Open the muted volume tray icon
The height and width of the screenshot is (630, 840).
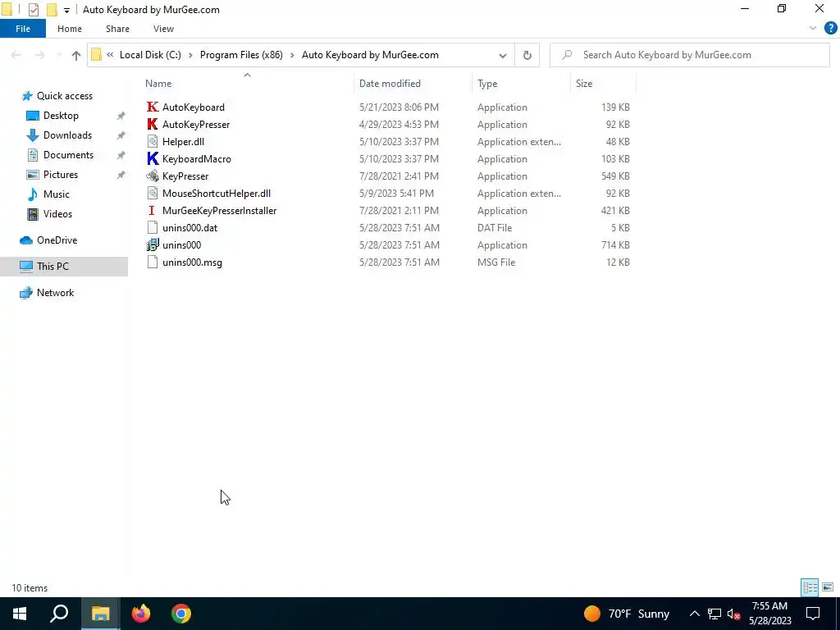(x=734, y=614)
